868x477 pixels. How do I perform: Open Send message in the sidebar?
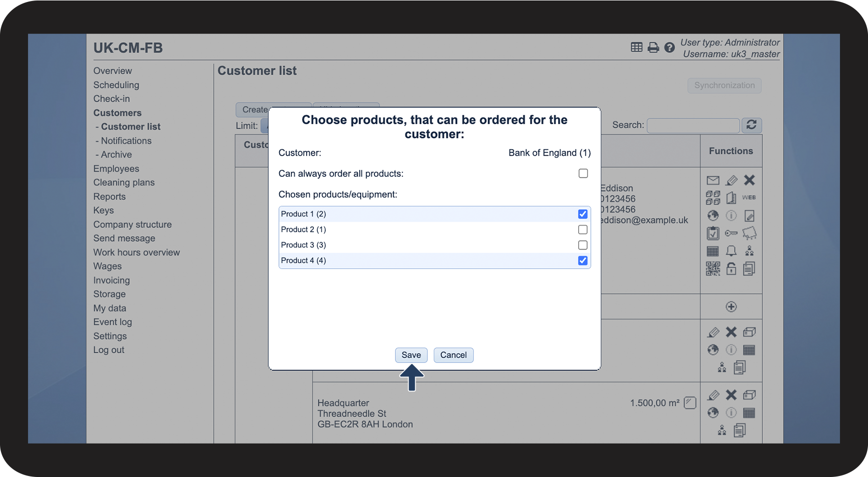tap(124, 238)
